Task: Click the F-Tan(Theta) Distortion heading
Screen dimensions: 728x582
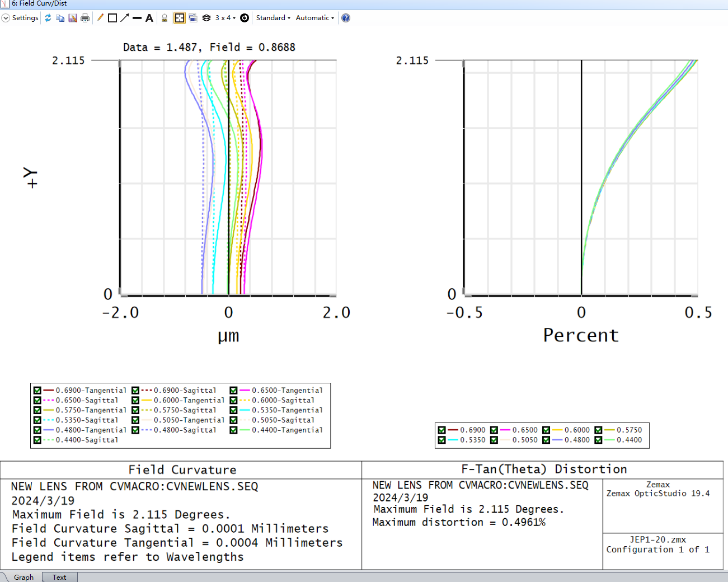Action: click(544, 470)
